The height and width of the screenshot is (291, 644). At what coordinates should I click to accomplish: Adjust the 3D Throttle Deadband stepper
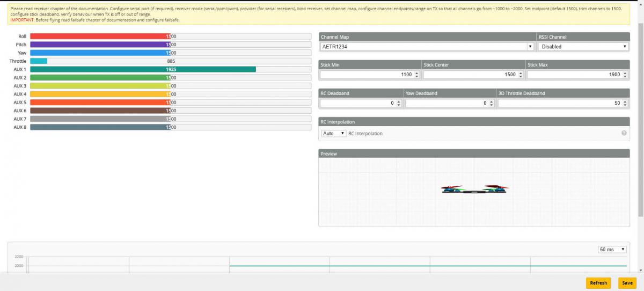pos(625,103)
